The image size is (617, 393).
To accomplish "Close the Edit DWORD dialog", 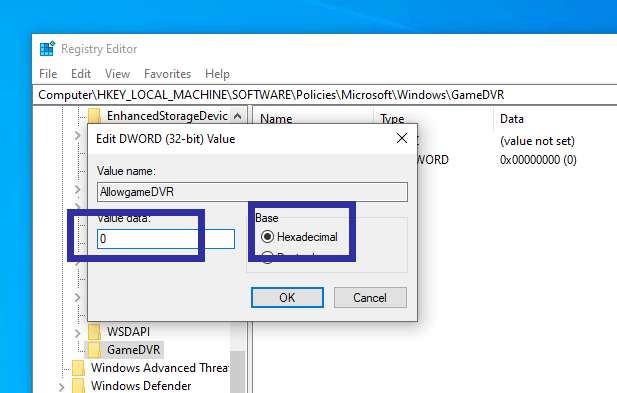I will 402,138.
